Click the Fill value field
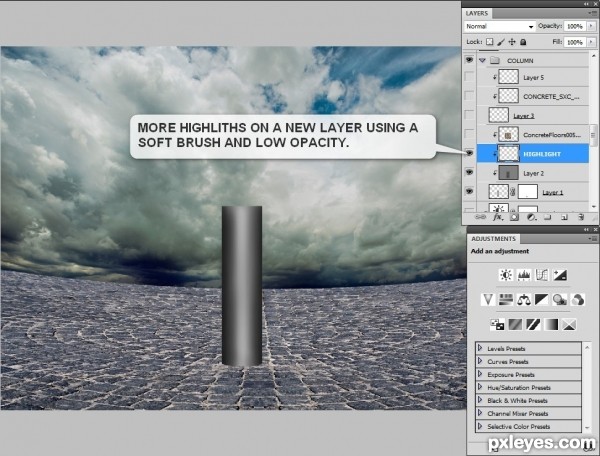This screenshot has height=456, width=600. [x=575, y=42]
